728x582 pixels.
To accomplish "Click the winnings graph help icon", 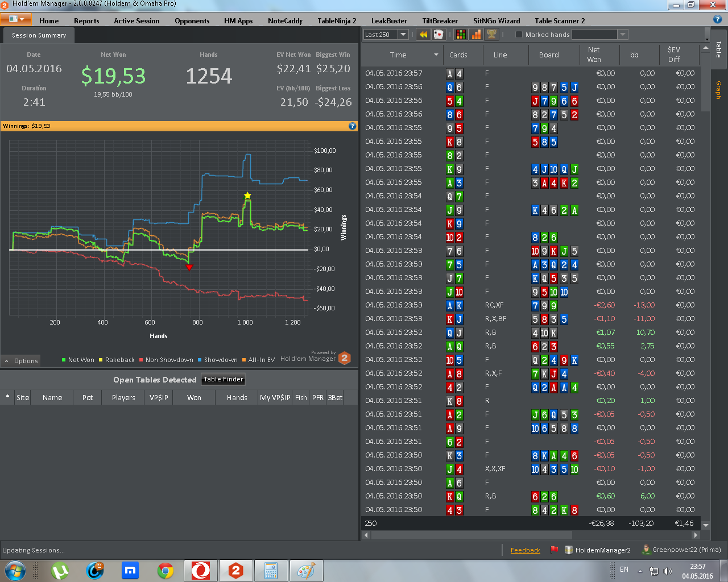I will (x=352, y=126).
